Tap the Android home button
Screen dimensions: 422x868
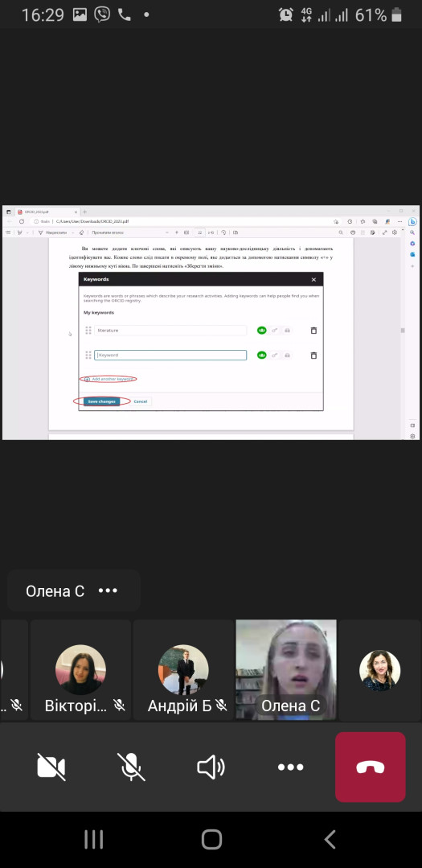[211, 839]
